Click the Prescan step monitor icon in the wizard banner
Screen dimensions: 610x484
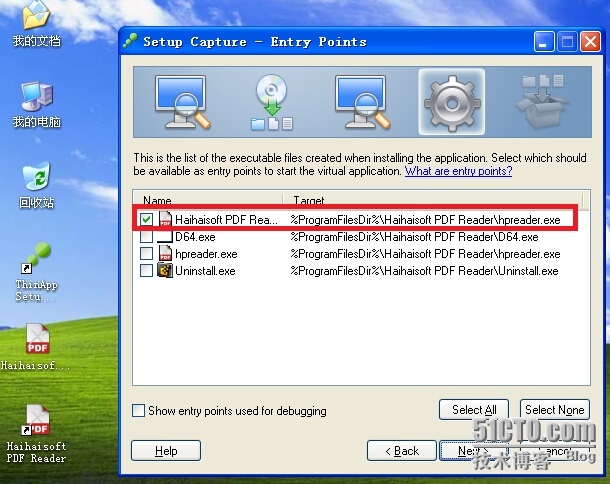(182, 102)
